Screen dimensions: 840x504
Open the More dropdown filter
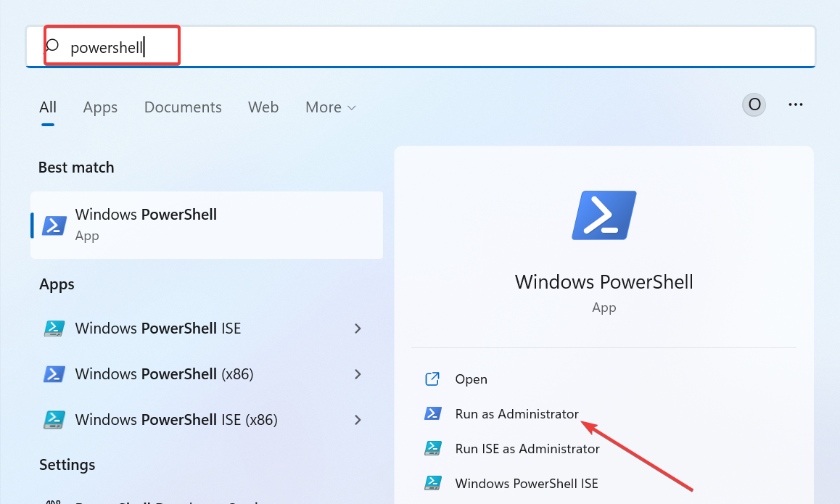pos(331,107)
